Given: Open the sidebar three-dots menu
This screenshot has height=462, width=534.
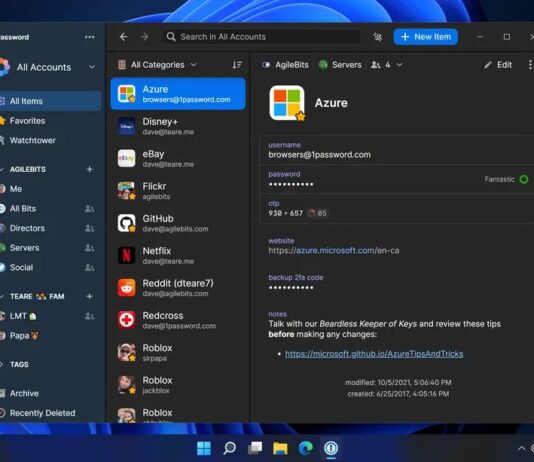Looking at the screenshot, I should coord(90,37).
